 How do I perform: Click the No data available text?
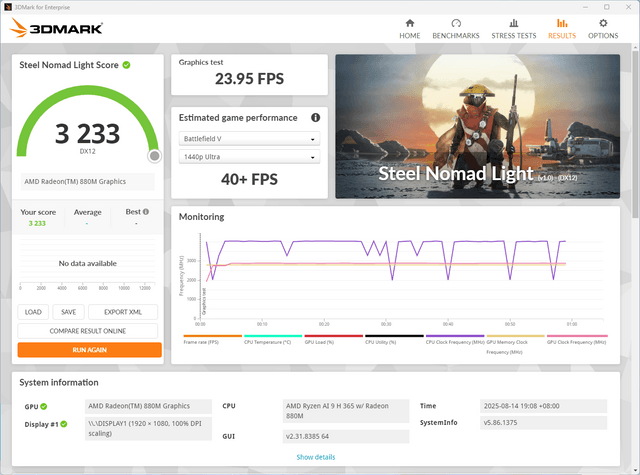pos(88,263)
